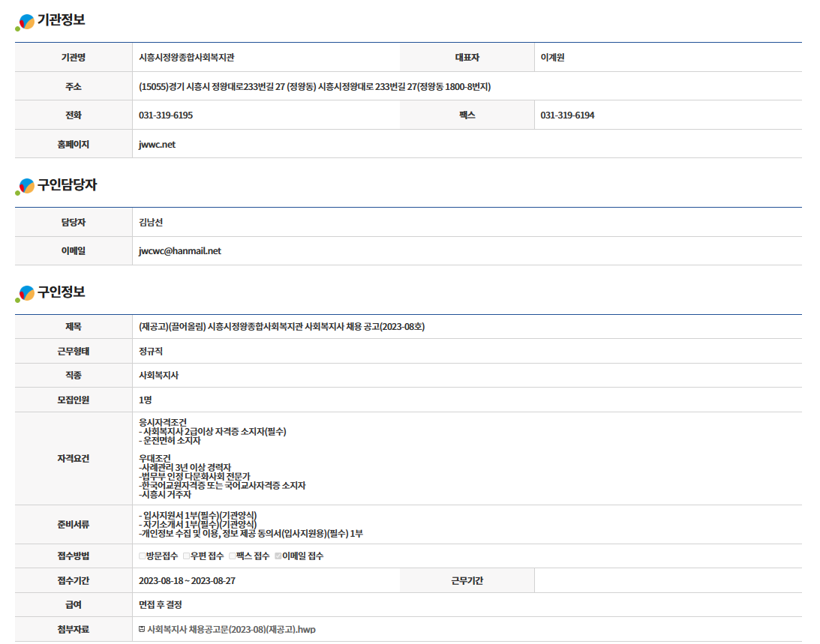Image resolution: width=820 pixels, height=644 pixels.
Task: Click the 구인담당자 section heading icon
Action: (x=26, y=187)
